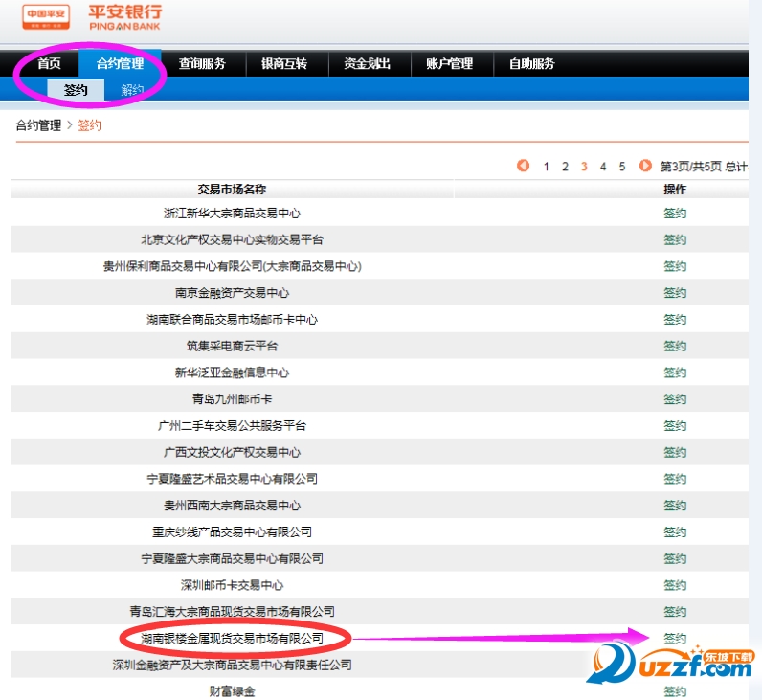Select current page number 3
The image size is (762, 700).
[x=584, y=167]
